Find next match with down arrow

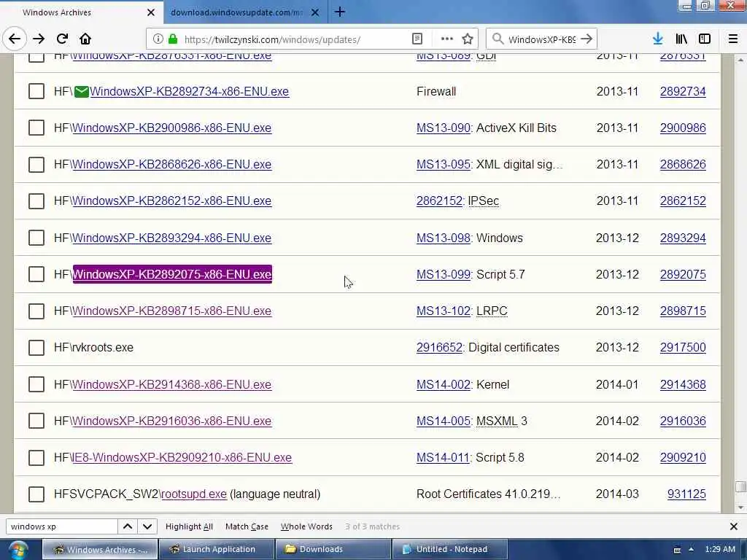point(147,526)
